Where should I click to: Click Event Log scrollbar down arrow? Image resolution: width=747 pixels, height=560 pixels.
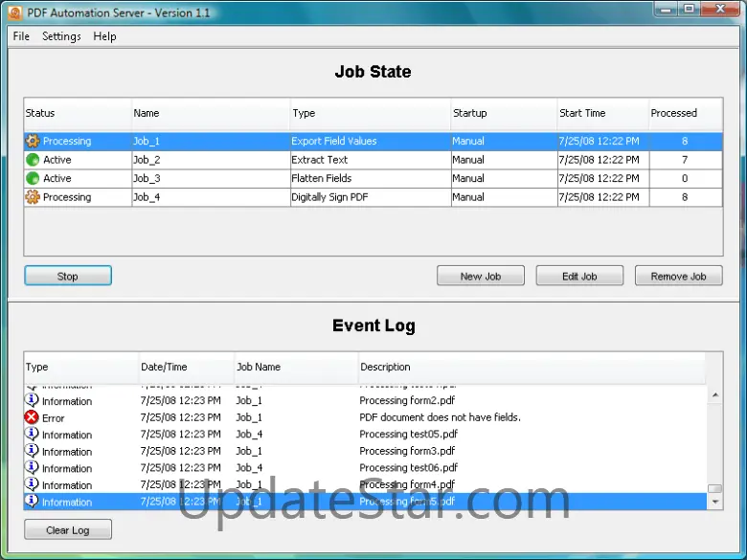point(715,502)
